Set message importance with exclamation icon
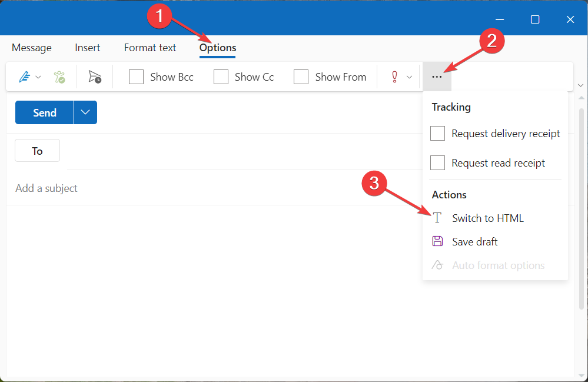Screen dimensions: 588x382 click(x=393, y=77)
